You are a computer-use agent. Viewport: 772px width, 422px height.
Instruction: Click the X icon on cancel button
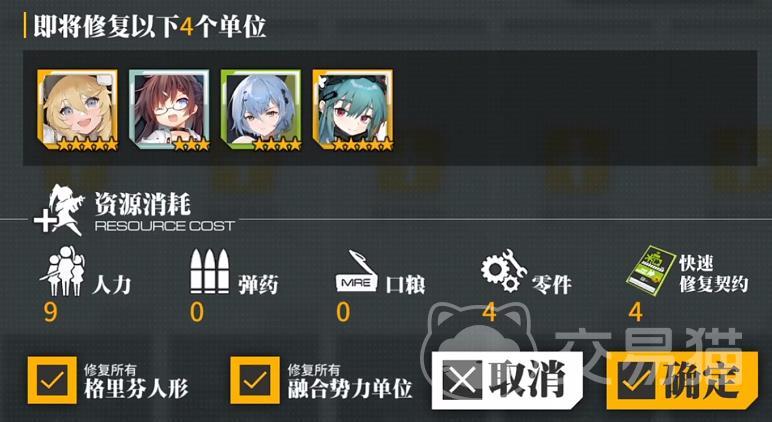tap(462, 381)
